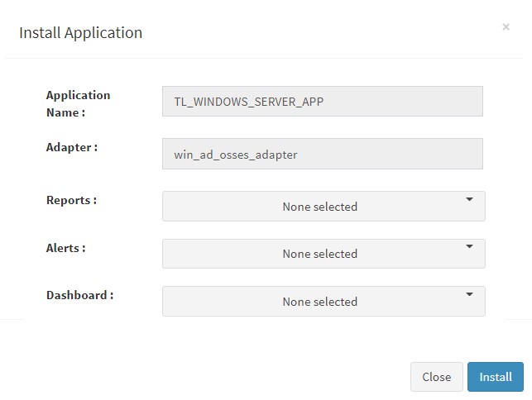Click the caret arrow in Alerts selector
This screenshot has height=400, width=532.
(x=469, y=246)
